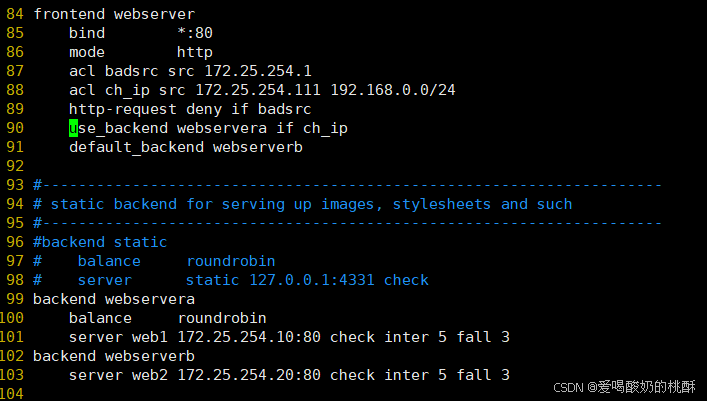Click the comment 'static backend for serving up images'
This screenshot has width=707, height=401.
tap(212, 204)
